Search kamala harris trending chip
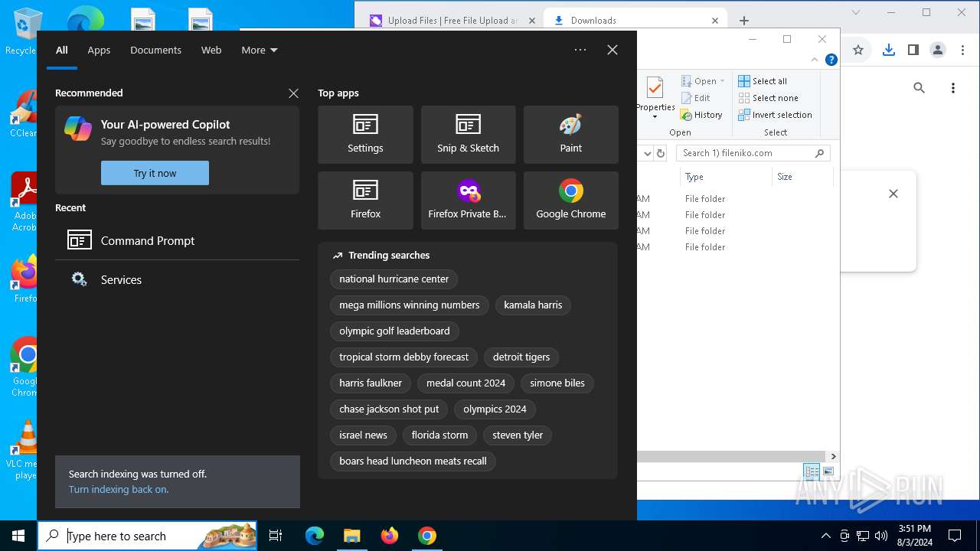Screen dimensions: 980x551 [533, 305]
